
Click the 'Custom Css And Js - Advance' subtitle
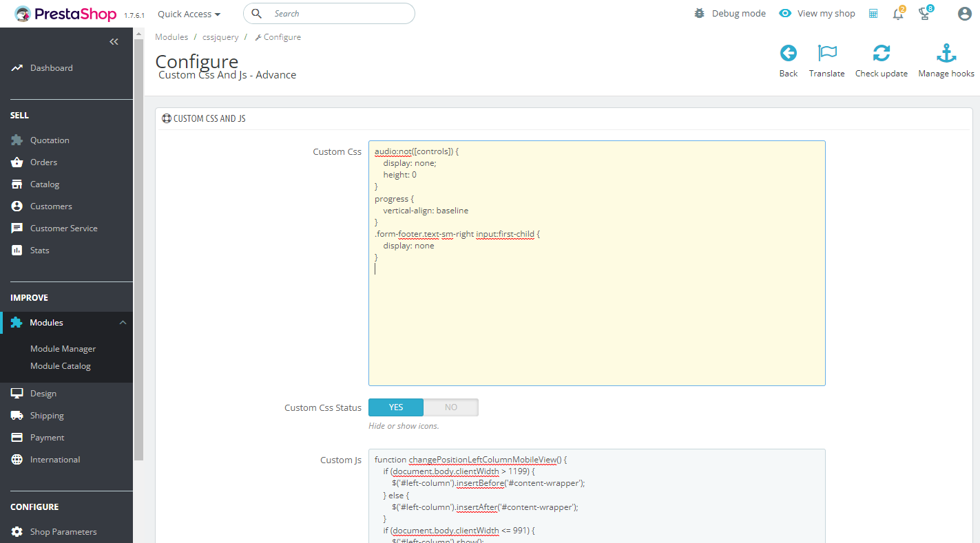(x=227, y=75)
